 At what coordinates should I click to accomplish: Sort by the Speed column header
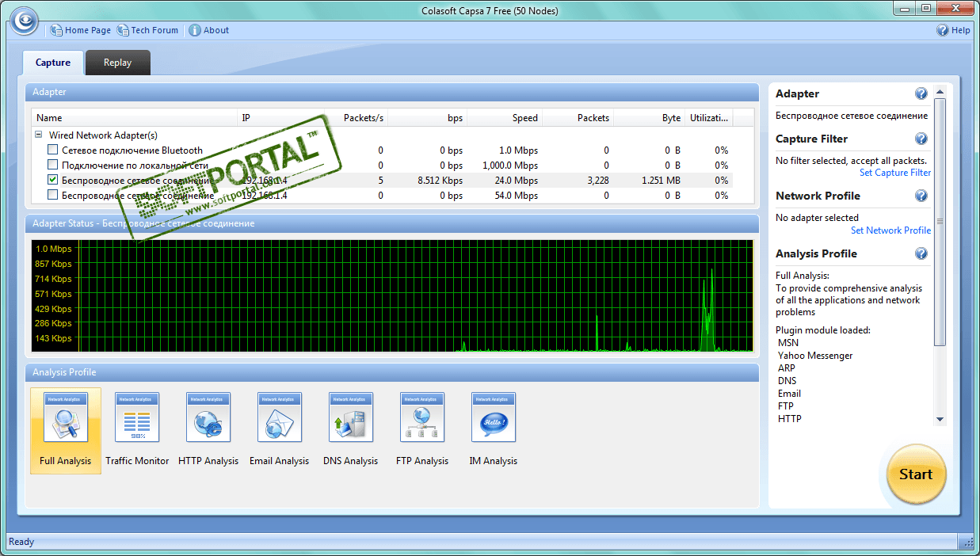click(505, 118)
